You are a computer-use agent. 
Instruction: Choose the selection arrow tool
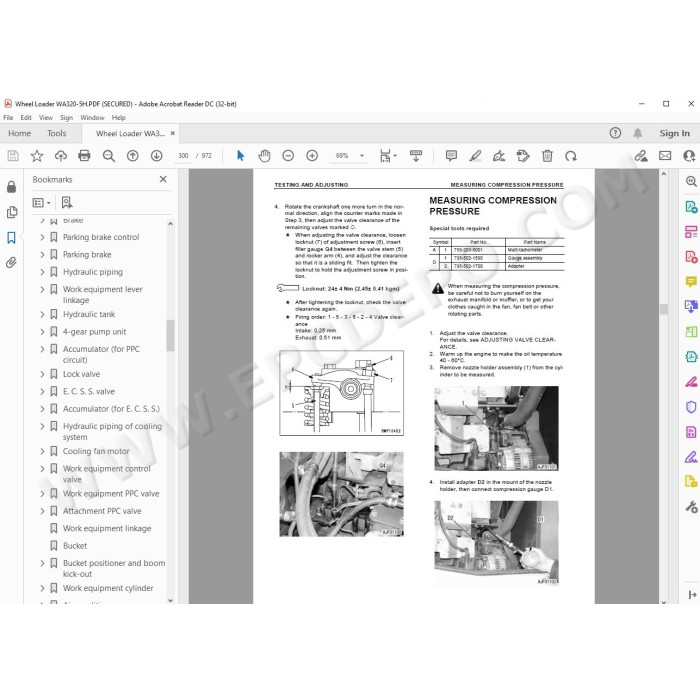241,156
